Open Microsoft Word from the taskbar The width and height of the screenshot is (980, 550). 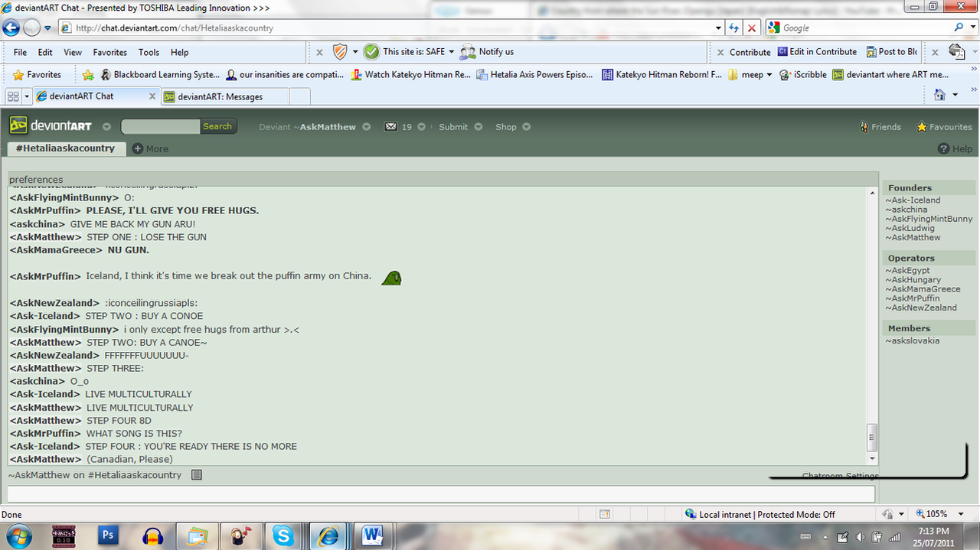pos(373,535)
